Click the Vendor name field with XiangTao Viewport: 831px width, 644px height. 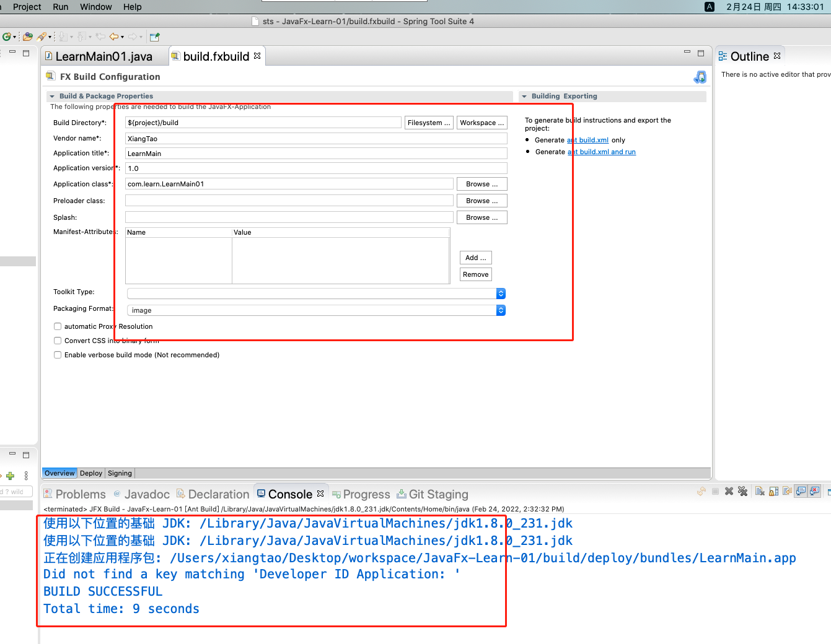(316, 139)
